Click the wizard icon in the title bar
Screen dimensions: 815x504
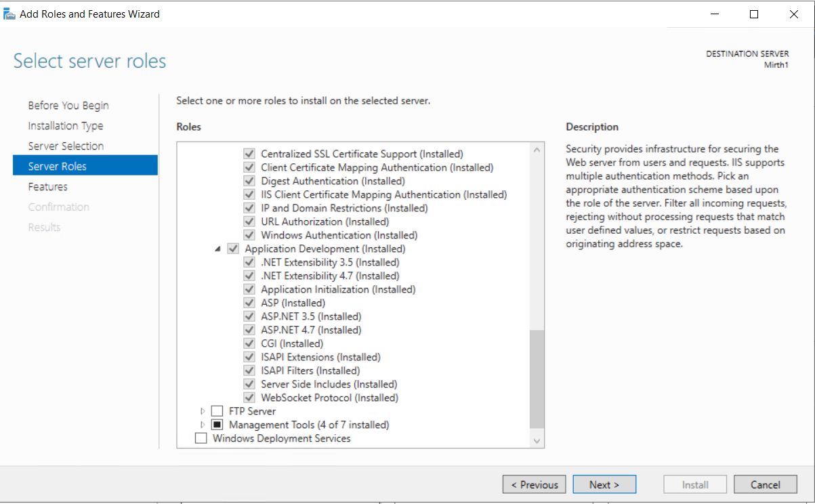(x=9, y=14)
